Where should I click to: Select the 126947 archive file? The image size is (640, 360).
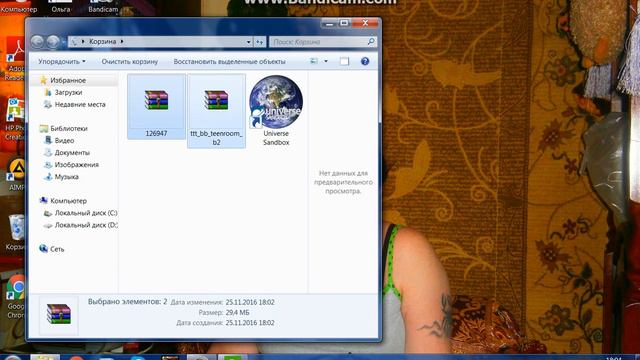156,107
